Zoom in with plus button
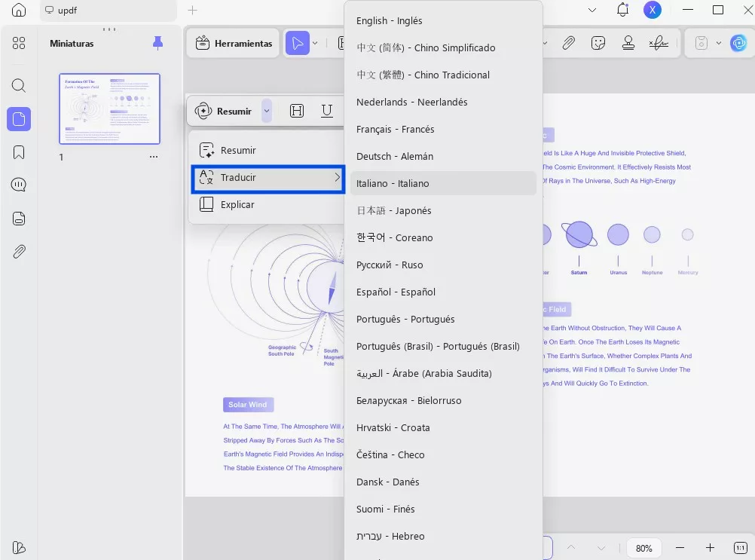Screen dimensions: 755x560 pyautogui.click(x=710, y=548)
